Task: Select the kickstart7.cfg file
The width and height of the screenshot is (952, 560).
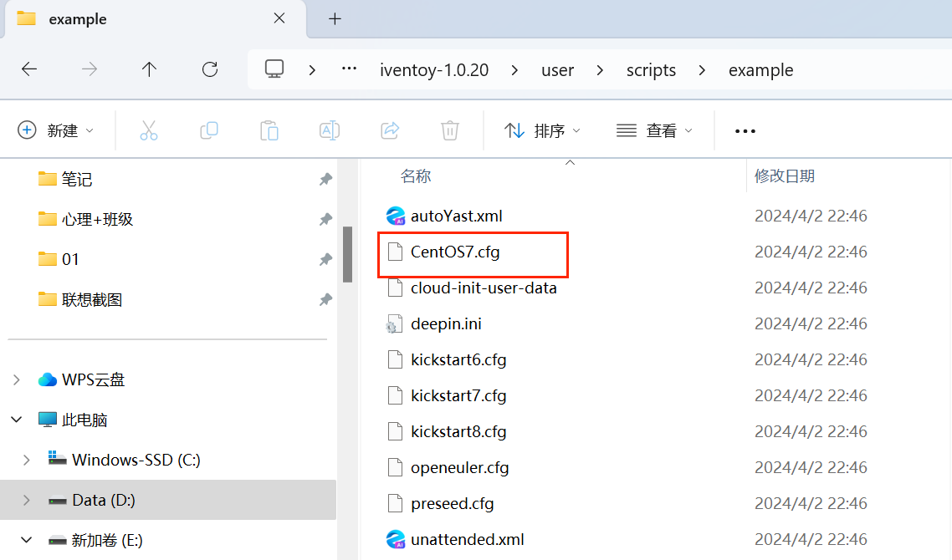Action: pos(458,395)
